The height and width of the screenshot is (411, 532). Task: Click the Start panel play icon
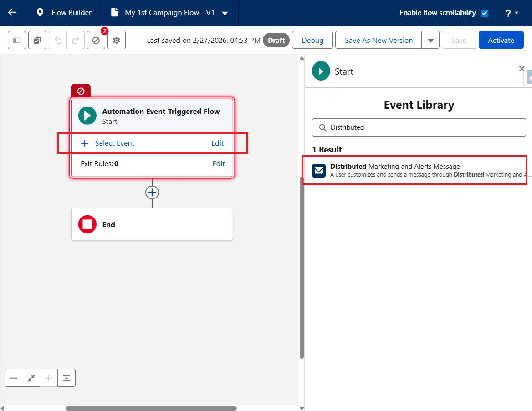[321, 71]
